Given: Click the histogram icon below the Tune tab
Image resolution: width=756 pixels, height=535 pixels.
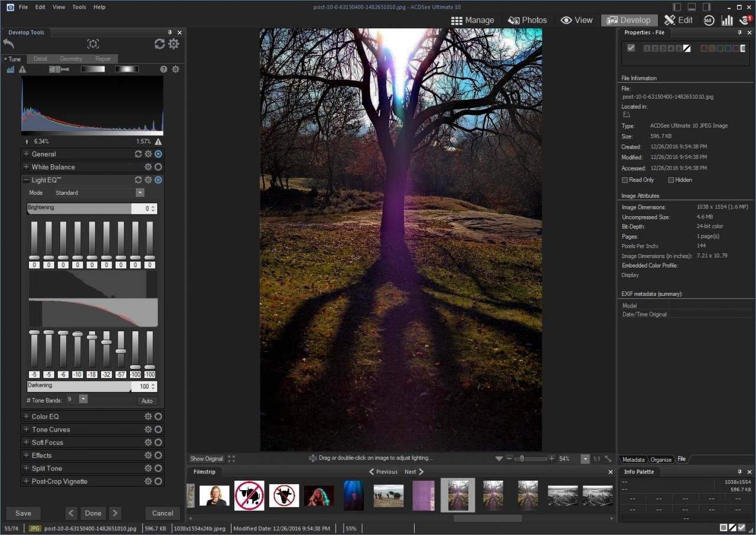Looking at the screenshot, I should click(10, 70).
